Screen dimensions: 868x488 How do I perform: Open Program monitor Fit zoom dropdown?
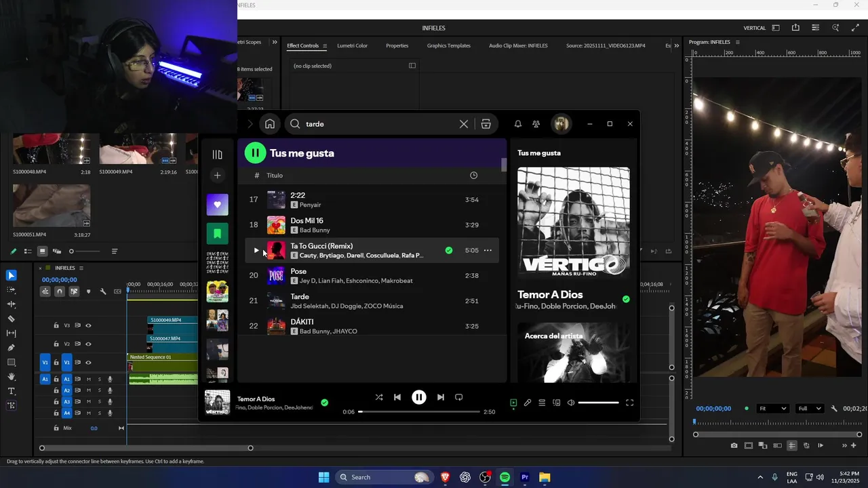pos(773,409)
